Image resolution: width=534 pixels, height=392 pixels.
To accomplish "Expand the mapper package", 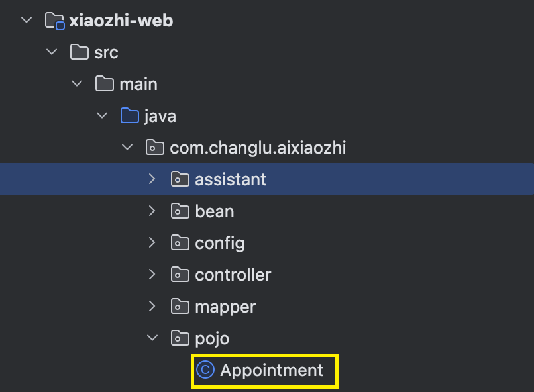I will (152, 306).
